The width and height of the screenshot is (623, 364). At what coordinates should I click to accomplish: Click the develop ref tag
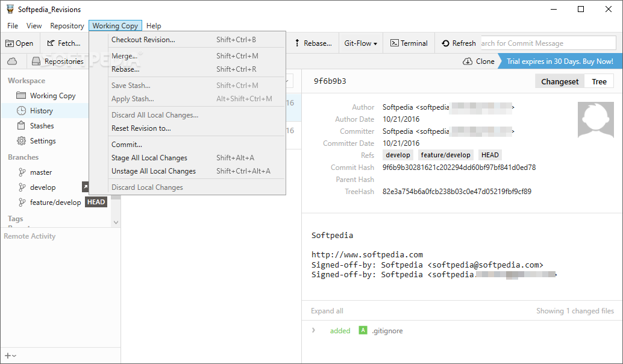click(x=398, y=155)
